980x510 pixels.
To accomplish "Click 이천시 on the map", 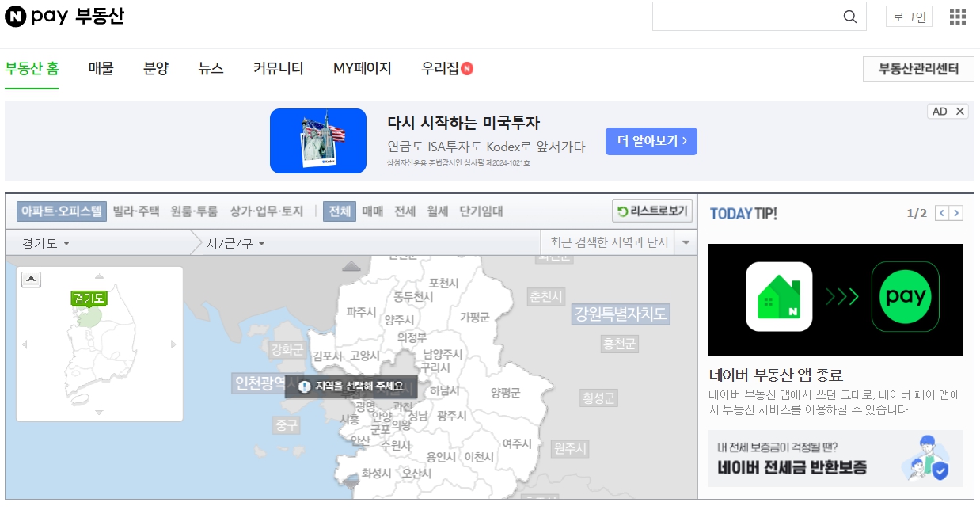I will [479, 457].
